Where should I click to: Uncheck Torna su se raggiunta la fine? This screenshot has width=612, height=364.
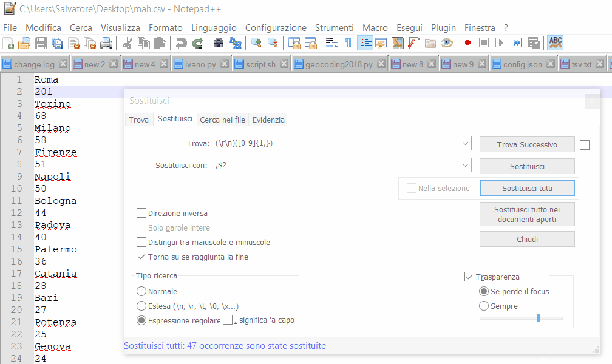[141, 257]
